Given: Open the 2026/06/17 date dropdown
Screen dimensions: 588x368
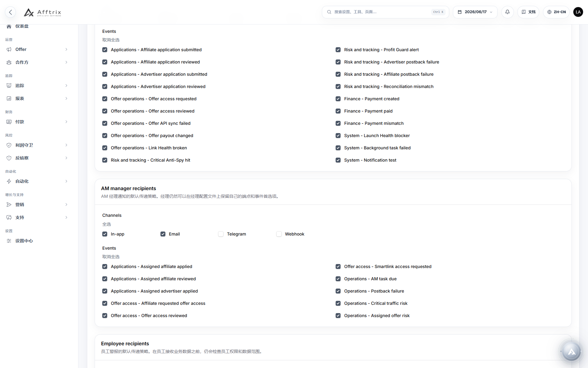Looking at the screenshot, I should (475, 12).
